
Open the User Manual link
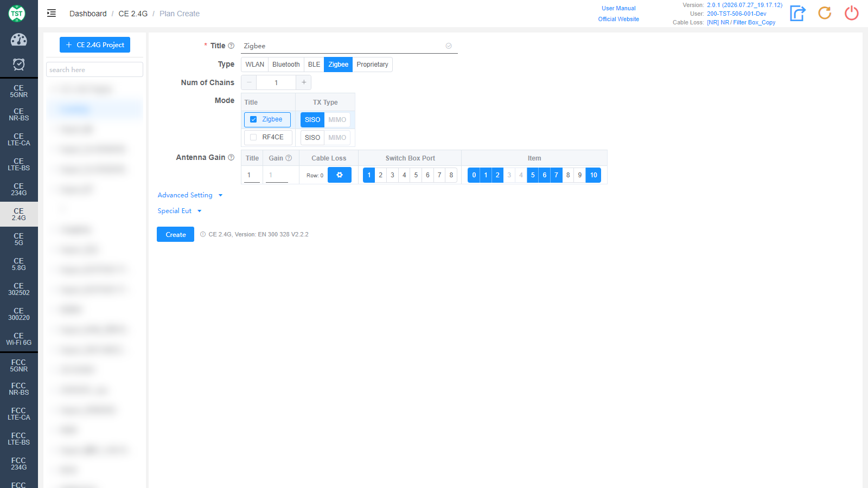click(618, 8)
